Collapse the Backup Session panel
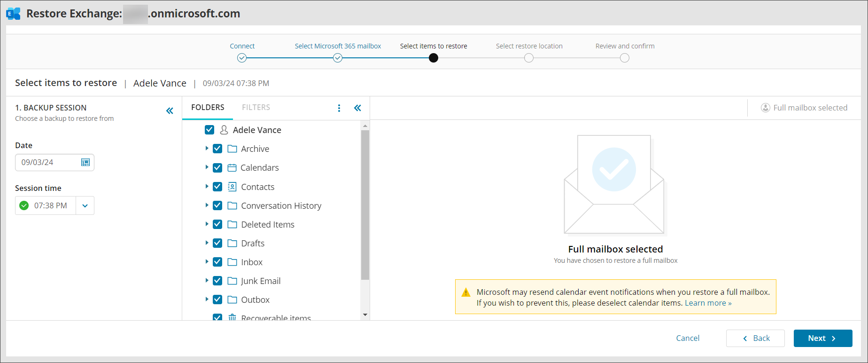The height and width of the screenshot is (363, 868). 170,111
